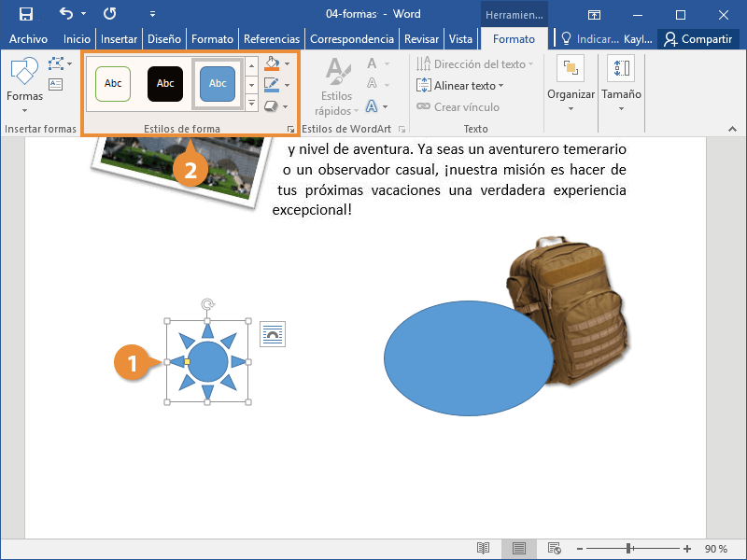Image resolution: width=747 pixels, height=560 pixels.
Task: Select the blue sun shape
Action: tap(207, 361)
